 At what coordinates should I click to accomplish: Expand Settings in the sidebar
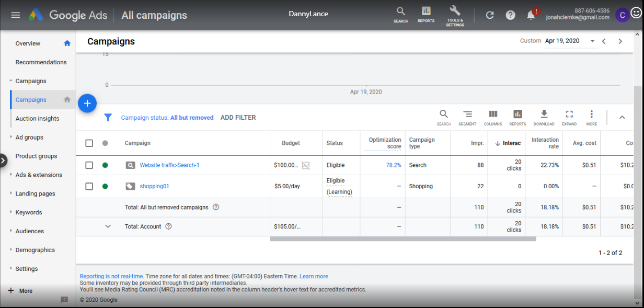11,269
